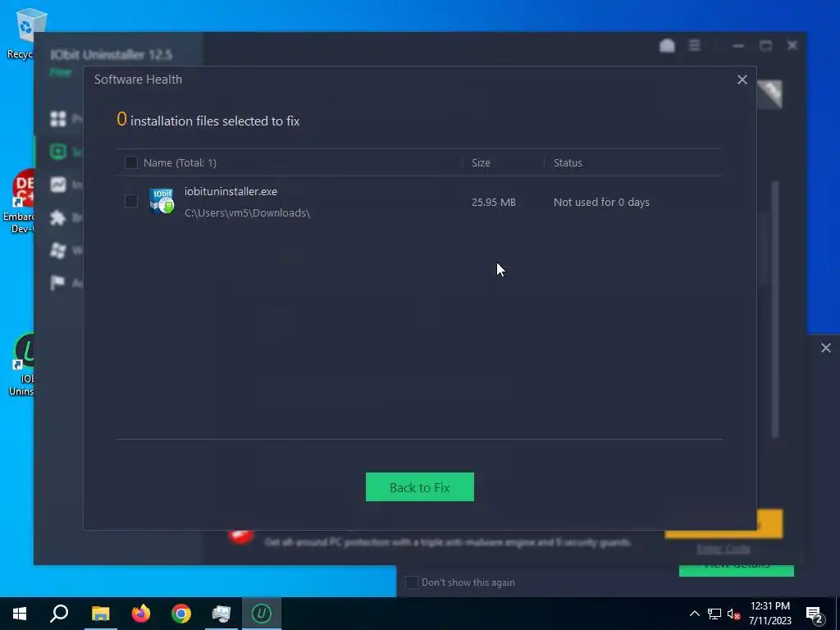Open the Windows Start menu
Screen dimensions: 840x630
click(20, 614)
